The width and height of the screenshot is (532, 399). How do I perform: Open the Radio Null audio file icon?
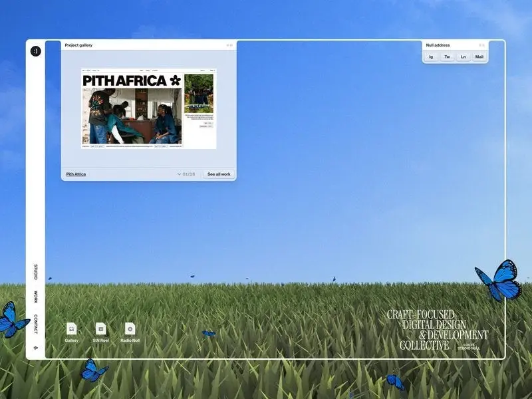coord(130,329)
